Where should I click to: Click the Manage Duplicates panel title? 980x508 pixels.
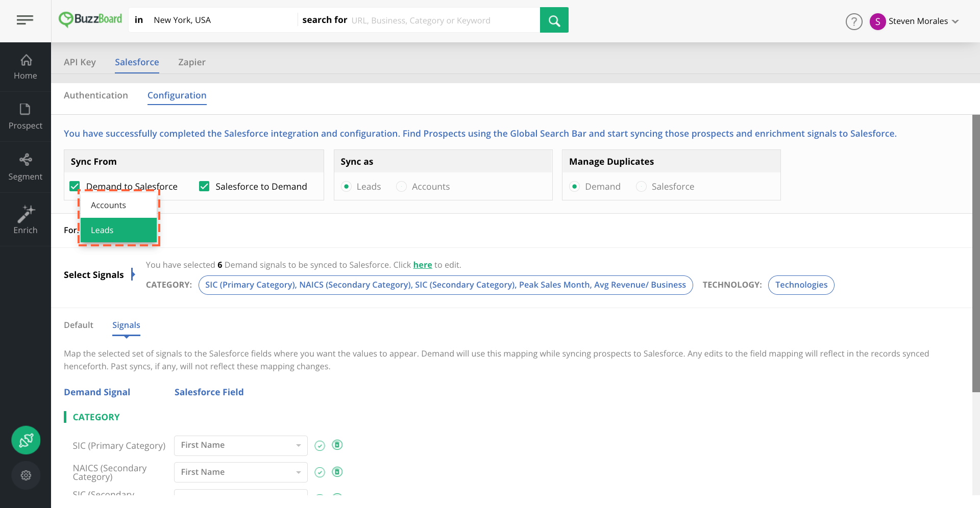tap(611, 162)
